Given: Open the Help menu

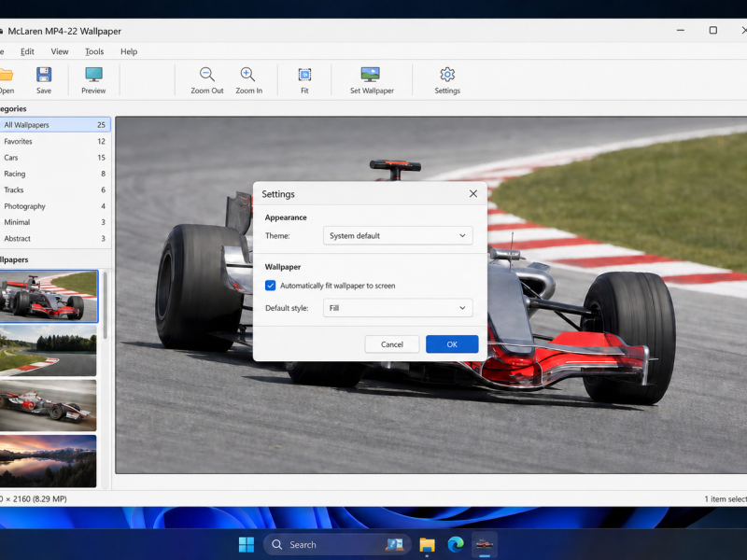Looking at the screenshot, I should [129, 51].
